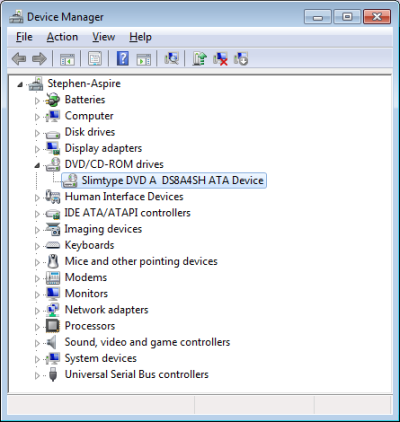Screen dimensions: 400x422
Task: Collapse the DVD/CD-ROM drives category
Action: tap(37, 165)
